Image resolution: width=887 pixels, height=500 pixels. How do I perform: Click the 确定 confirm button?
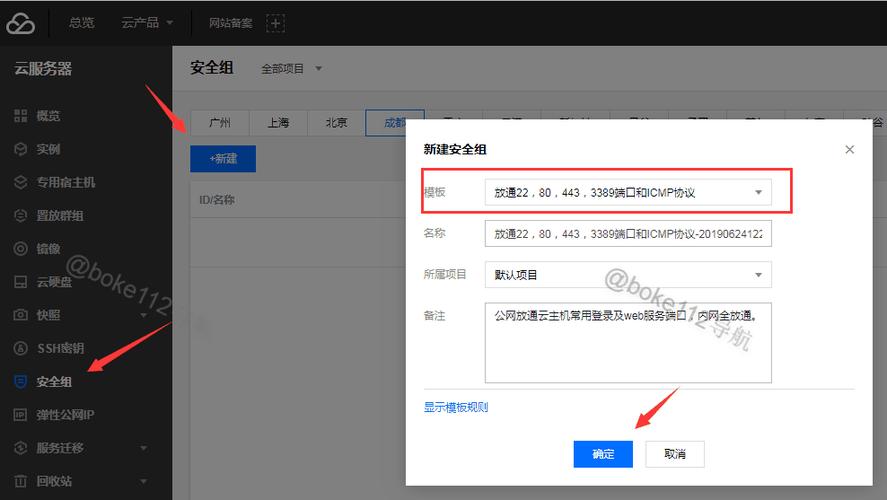[x=603, y=454]
